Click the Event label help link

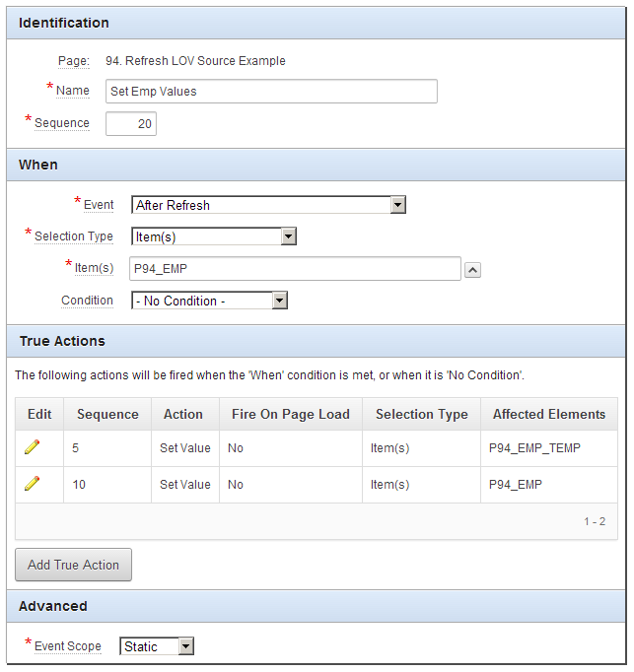98,205
